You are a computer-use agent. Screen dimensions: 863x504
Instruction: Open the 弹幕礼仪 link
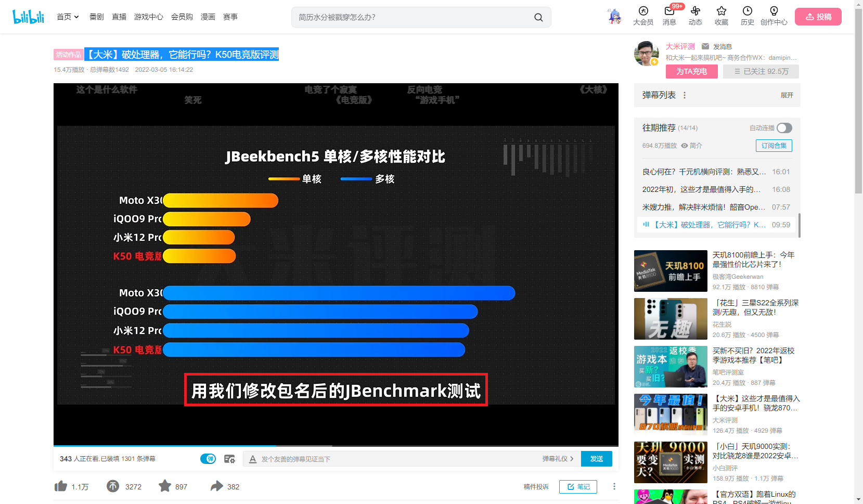(558, 459)
